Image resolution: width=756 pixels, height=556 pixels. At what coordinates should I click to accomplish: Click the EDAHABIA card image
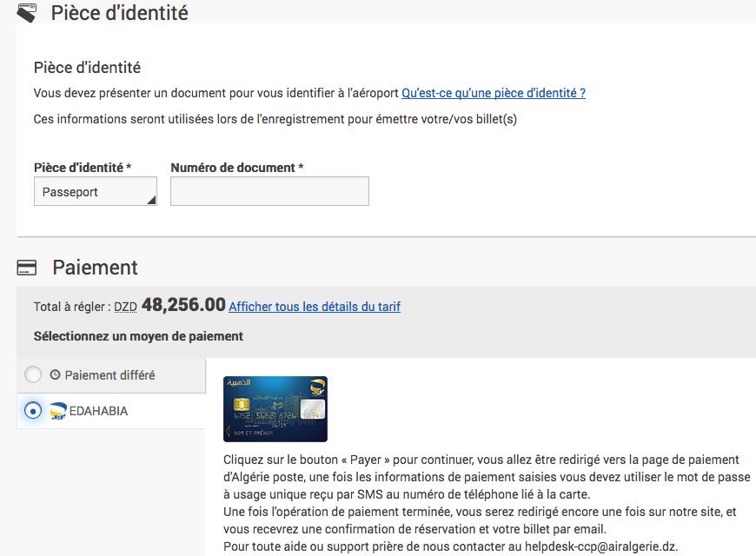pos(275,408)
